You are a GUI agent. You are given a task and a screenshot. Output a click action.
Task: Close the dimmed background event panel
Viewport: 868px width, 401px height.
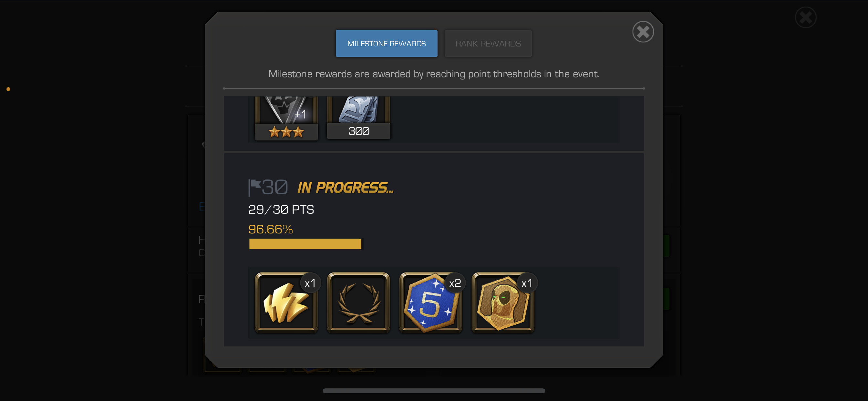coord(805,17)
